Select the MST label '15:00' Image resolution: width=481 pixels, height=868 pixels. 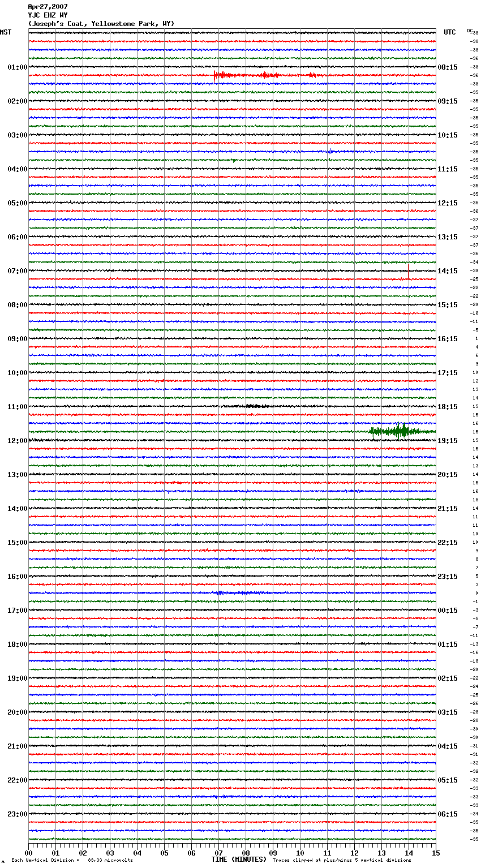point(18,543)
